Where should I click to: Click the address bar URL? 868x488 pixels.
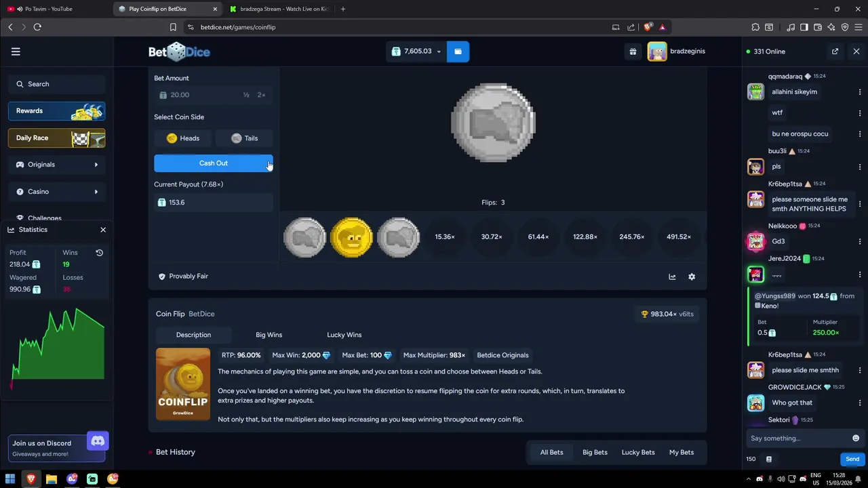(238, 27)
